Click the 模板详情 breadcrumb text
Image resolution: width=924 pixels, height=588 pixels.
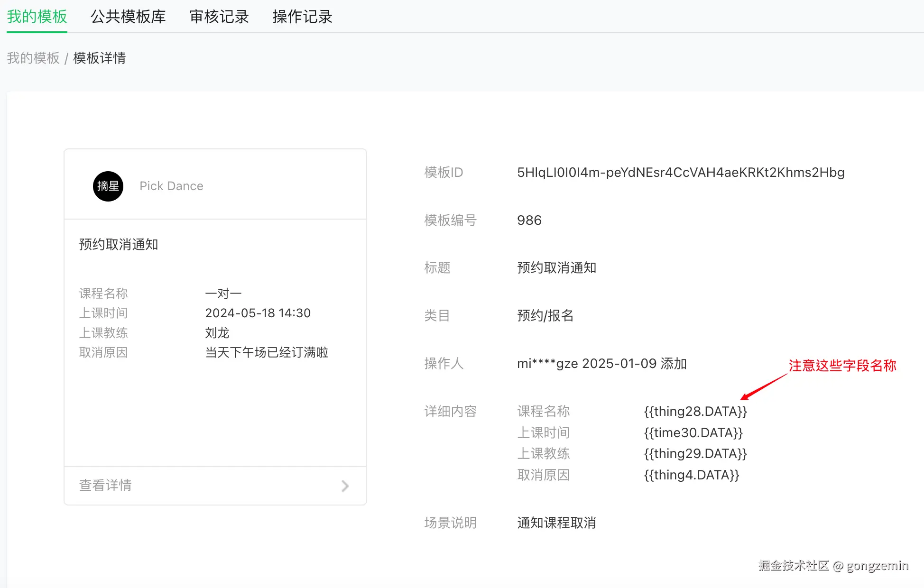[99, 58]
